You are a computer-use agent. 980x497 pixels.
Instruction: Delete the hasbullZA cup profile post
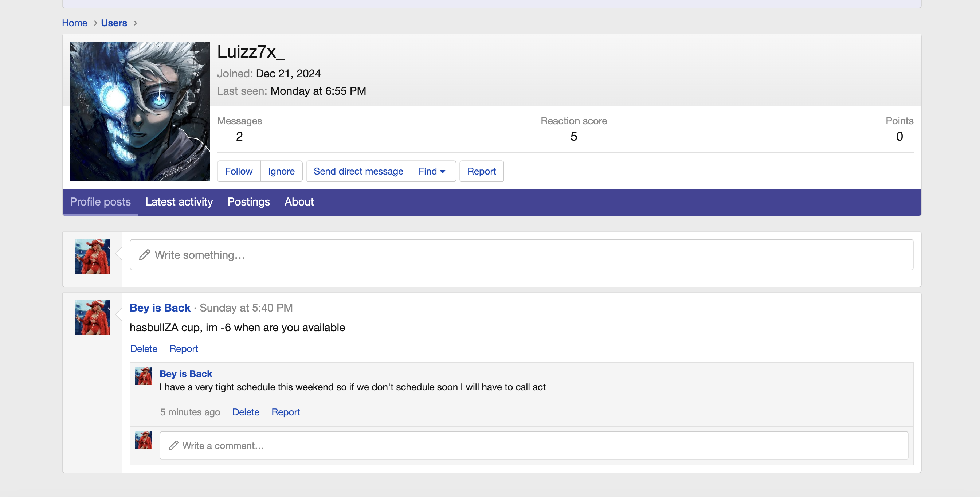pos(144,349)
